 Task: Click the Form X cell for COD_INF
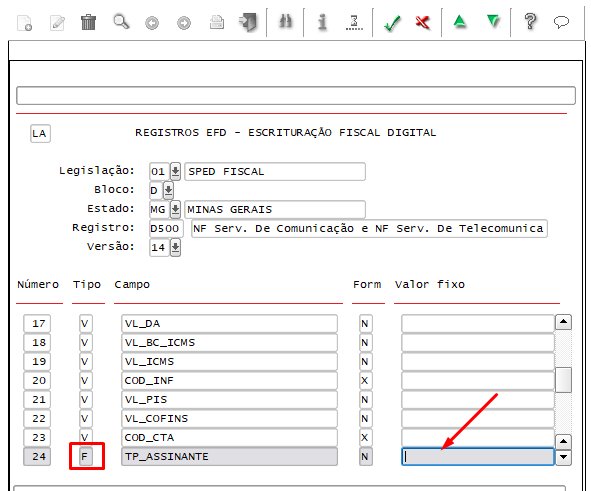click(x=366, y=381)
